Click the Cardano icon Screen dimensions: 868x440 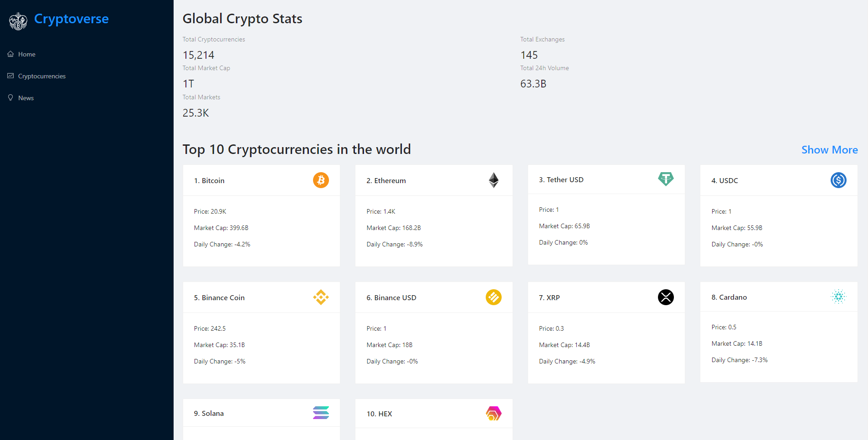point(838,297)
